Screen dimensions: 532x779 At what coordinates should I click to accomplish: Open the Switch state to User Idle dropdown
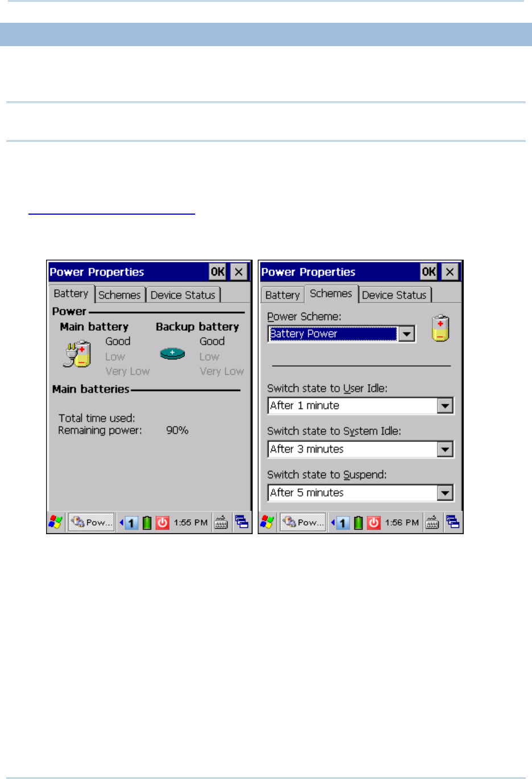445,406
